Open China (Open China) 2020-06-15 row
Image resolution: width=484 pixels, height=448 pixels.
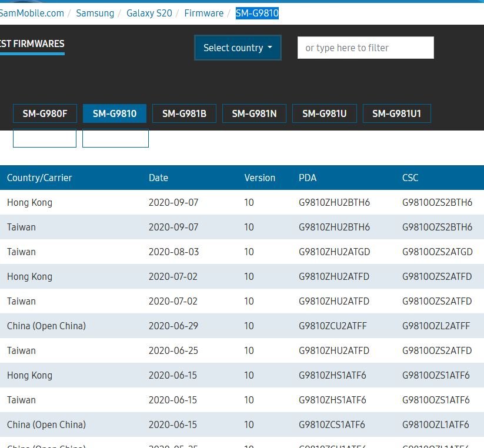click(x=242, y=424)
